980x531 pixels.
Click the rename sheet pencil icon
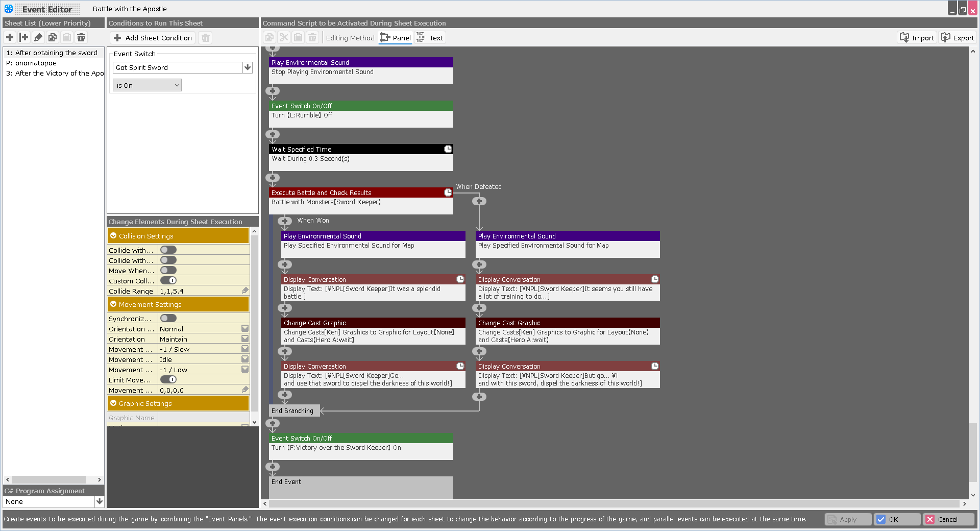38,37
